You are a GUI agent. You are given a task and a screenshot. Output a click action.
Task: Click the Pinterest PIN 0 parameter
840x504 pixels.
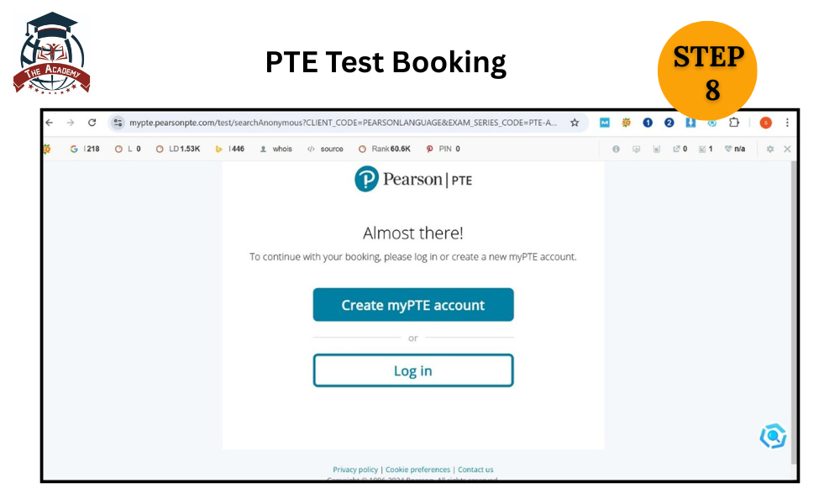(444, 149)
